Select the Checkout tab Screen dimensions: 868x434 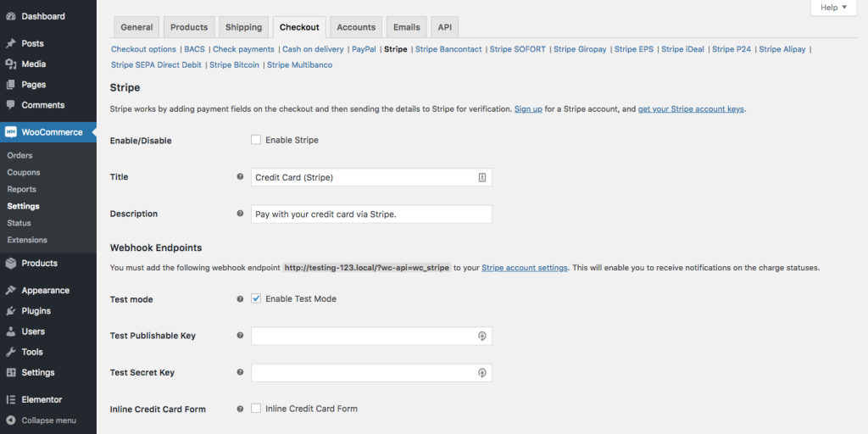pyautogui.click(x=299, y=27)
